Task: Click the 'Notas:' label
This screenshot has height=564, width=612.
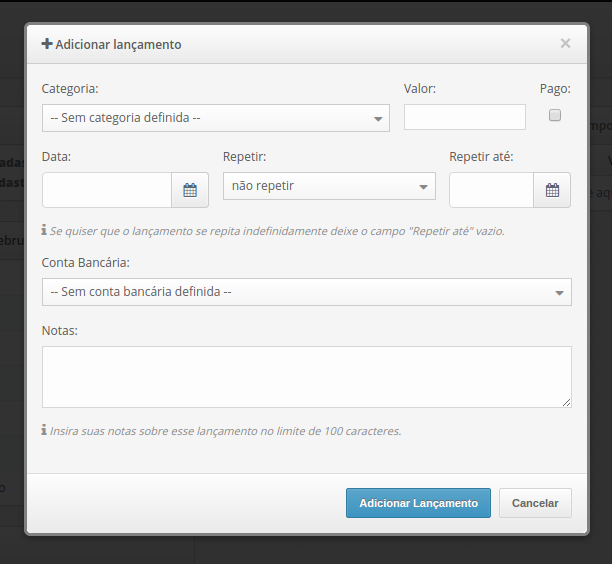Action: 59,331
